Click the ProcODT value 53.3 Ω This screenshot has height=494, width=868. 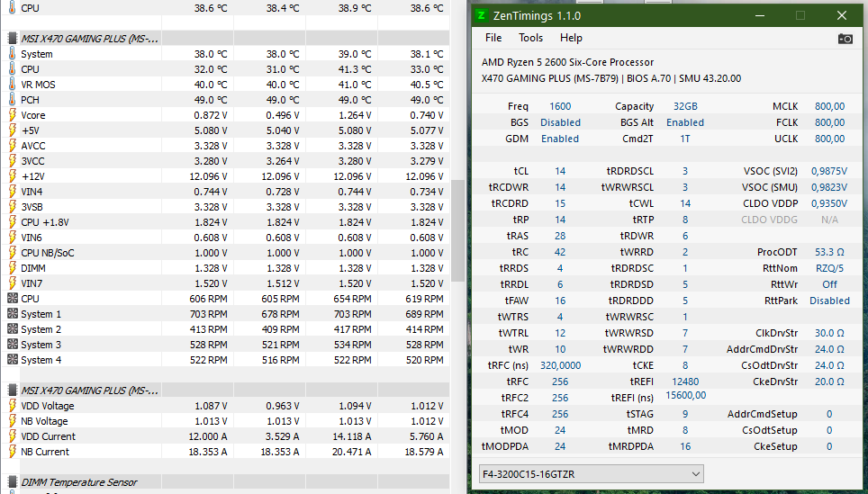click(x=829, y=252)
